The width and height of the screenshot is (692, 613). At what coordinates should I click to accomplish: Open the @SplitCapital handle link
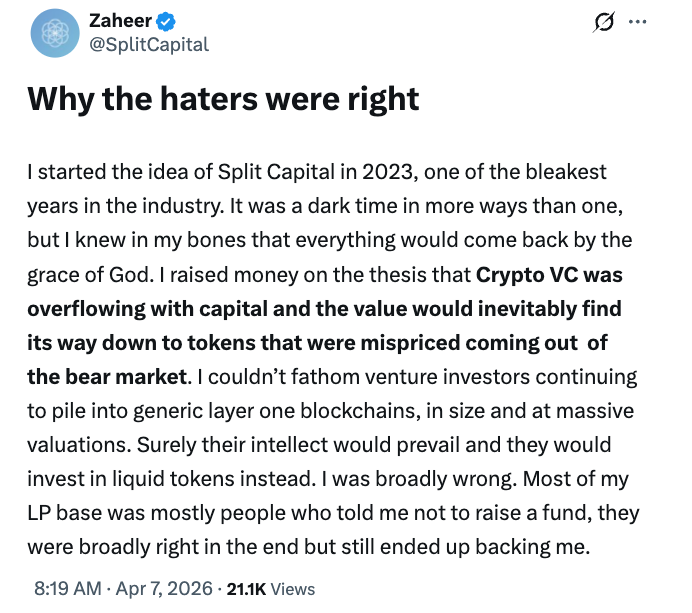tap(142, 44)
